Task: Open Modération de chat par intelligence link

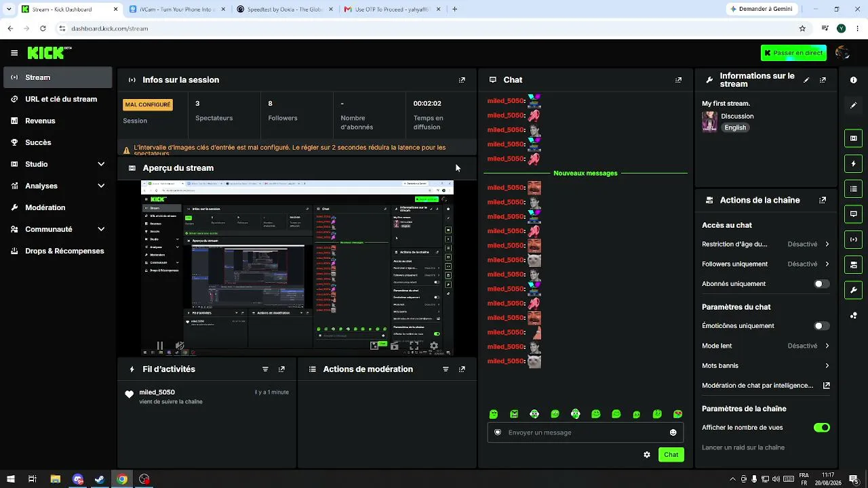Action: click(766, 386)
